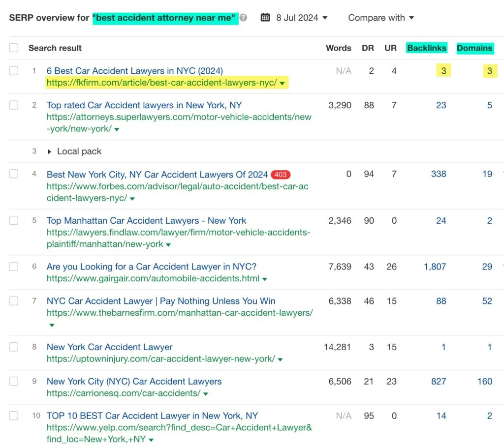
Task: Open "New York Car Accident Lawyer" result title
Action: coord(109,347)
